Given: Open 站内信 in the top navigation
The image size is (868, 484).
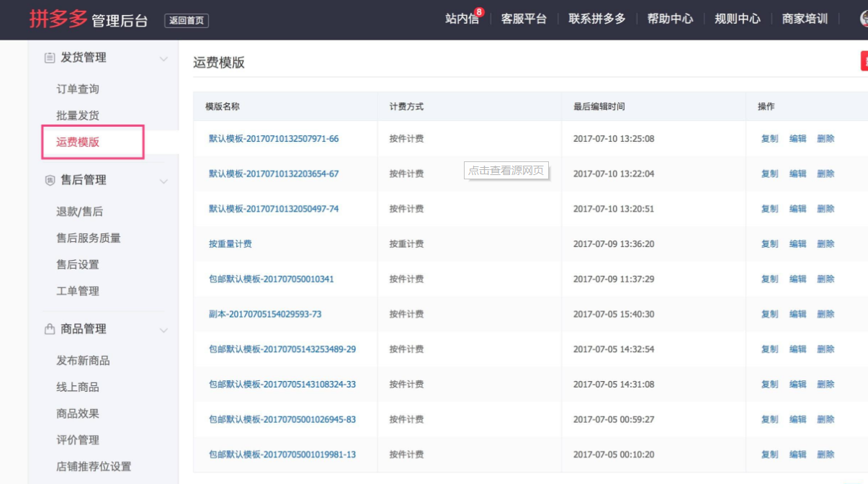Looking at the screenshot, I should tap(462, 19).
